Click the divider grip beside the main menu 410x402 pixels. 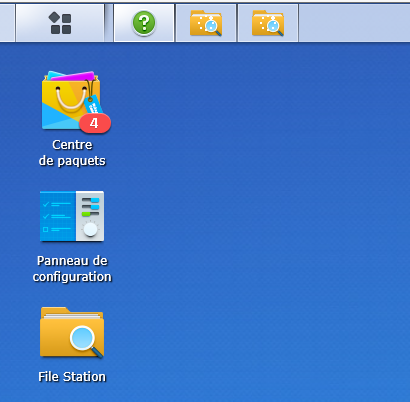pyautogui.click(x=109, y=23)
